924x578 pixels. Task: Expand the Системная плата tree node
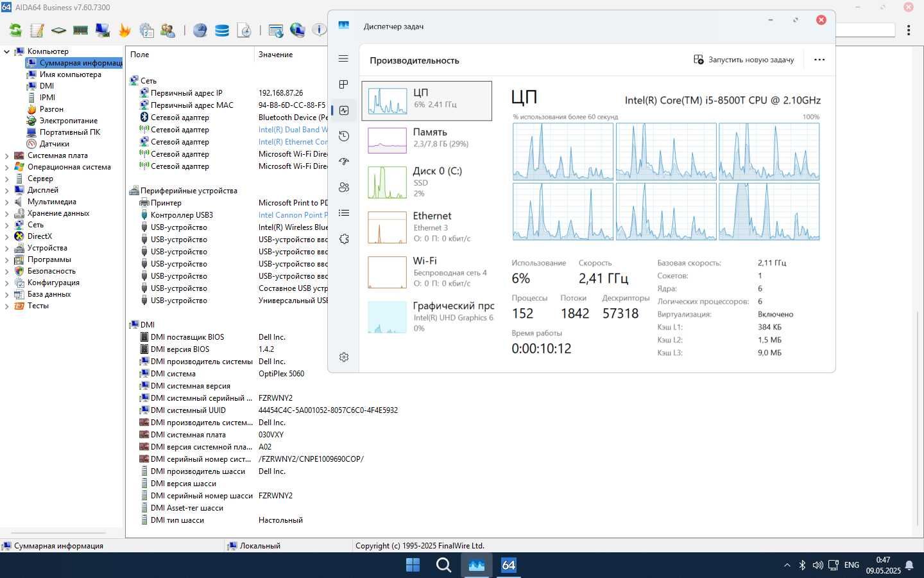(6, 155)
